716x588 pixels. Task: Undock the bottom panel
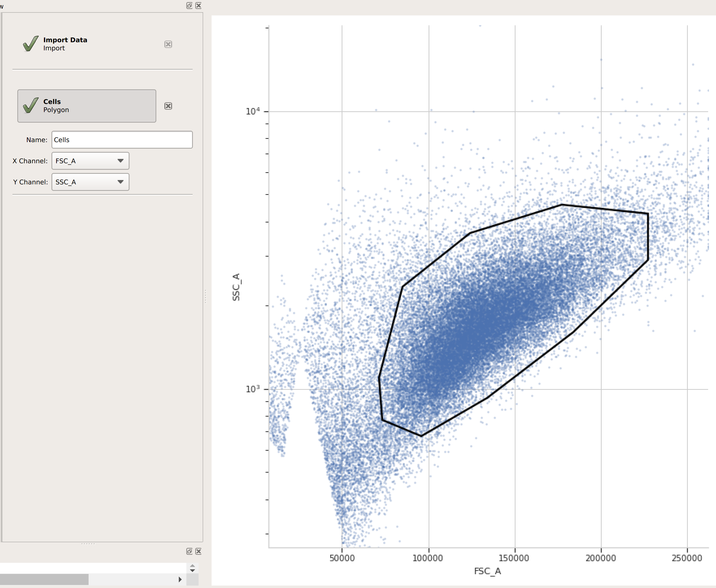(x=189, y=551)
